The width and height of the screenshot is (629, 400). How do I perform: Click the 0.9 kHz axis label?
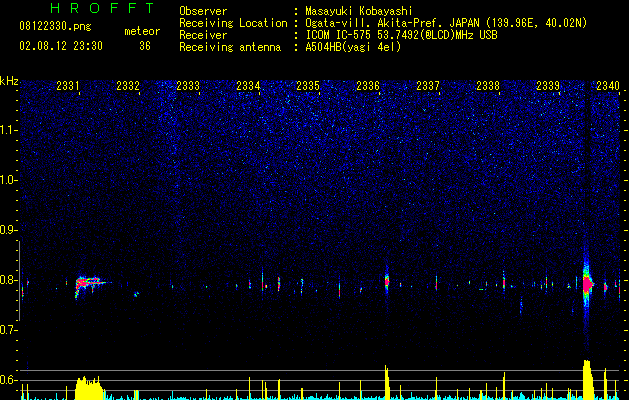point(8,230)
